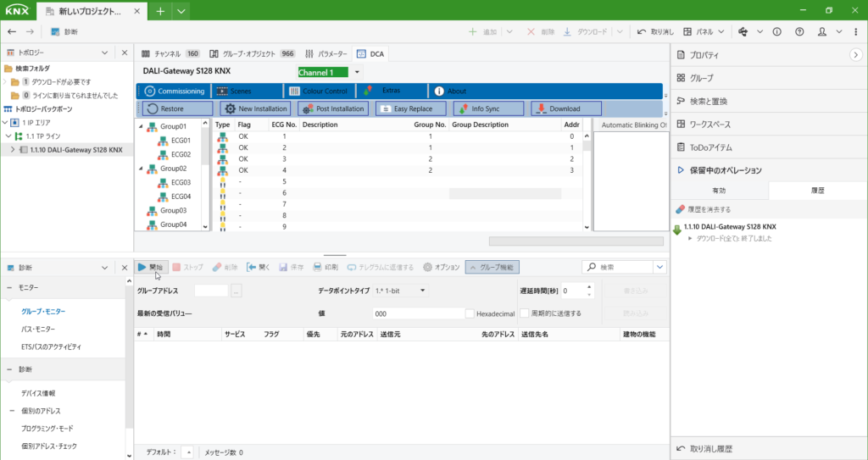Click the Post Installation button

[332, 108]
